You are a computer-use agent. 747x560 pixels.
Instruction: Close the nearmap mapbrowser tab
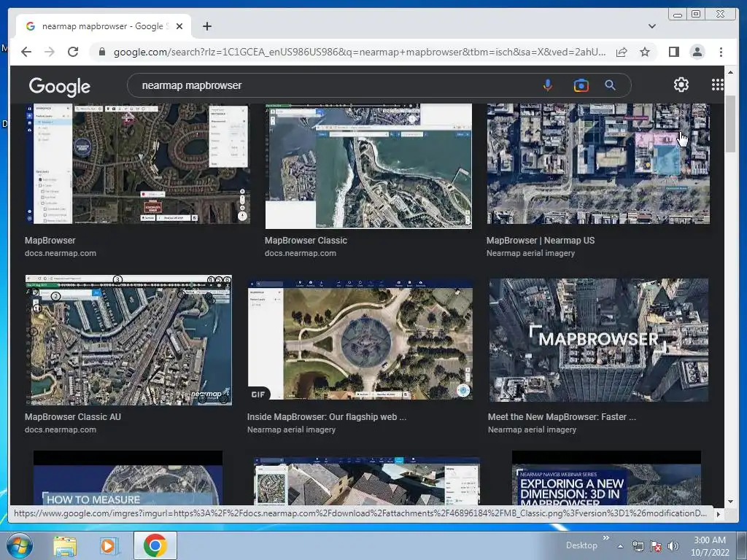click(x=179, y=26)
